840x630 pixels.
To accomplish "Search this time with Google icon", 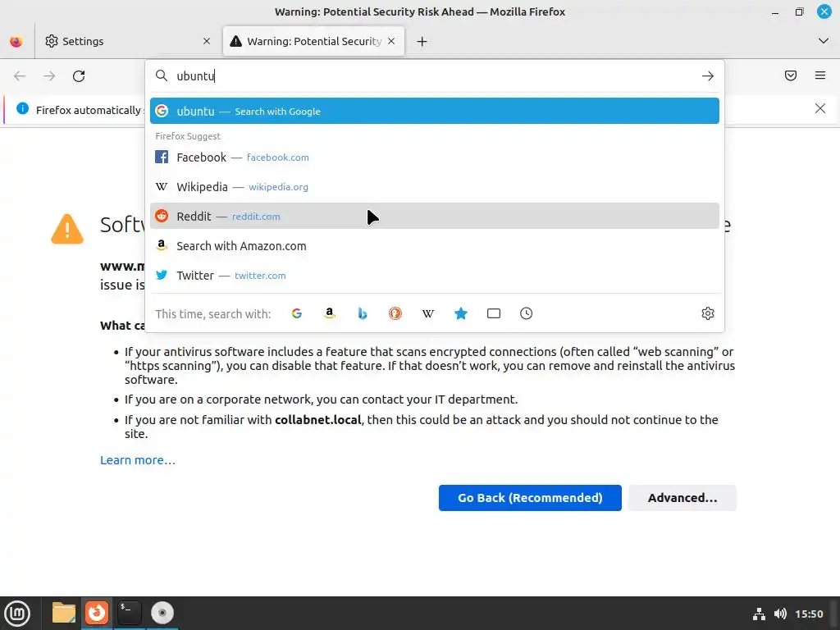I will tap(297, 313).
